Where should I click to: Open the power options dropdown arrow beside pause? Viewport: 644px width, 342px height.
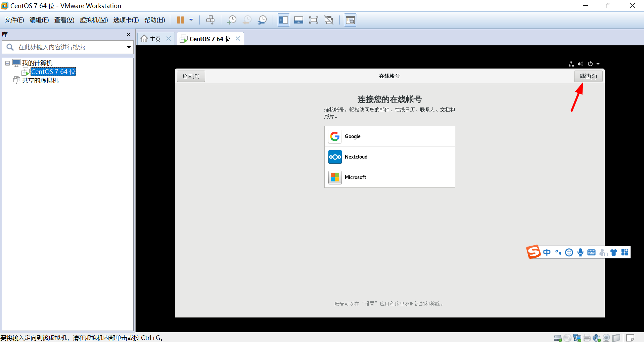(x=191, y=20)
